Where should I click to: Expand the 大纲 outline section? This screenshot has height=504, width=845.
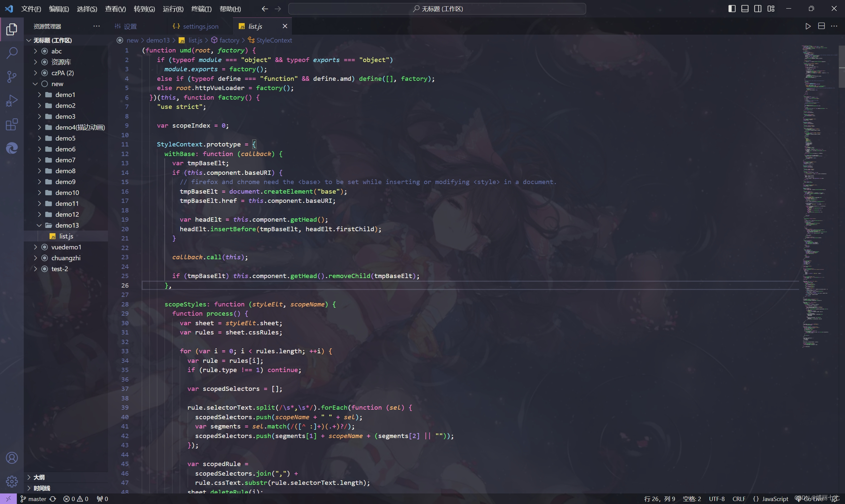coord(39,477)
